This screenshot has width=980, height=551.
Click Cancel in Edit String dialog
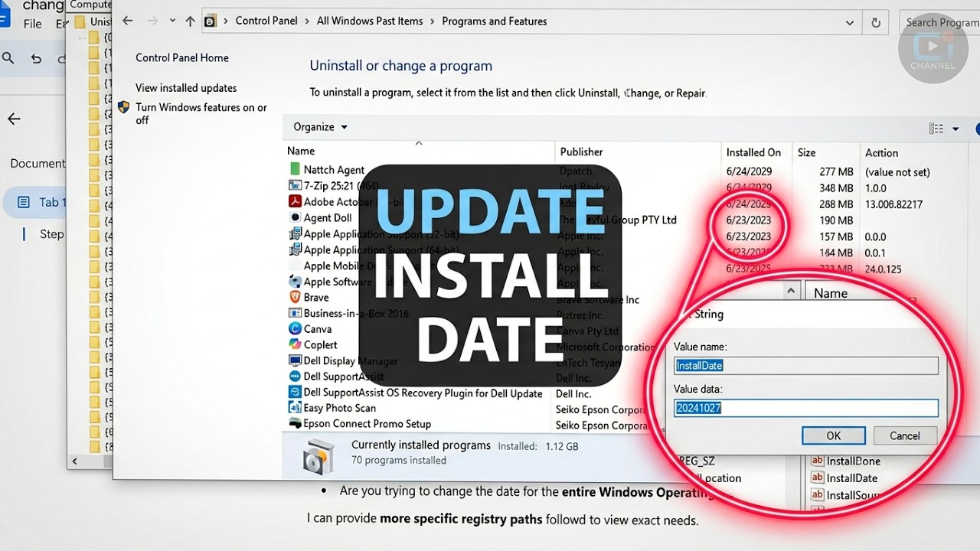[x=904, y=435]
